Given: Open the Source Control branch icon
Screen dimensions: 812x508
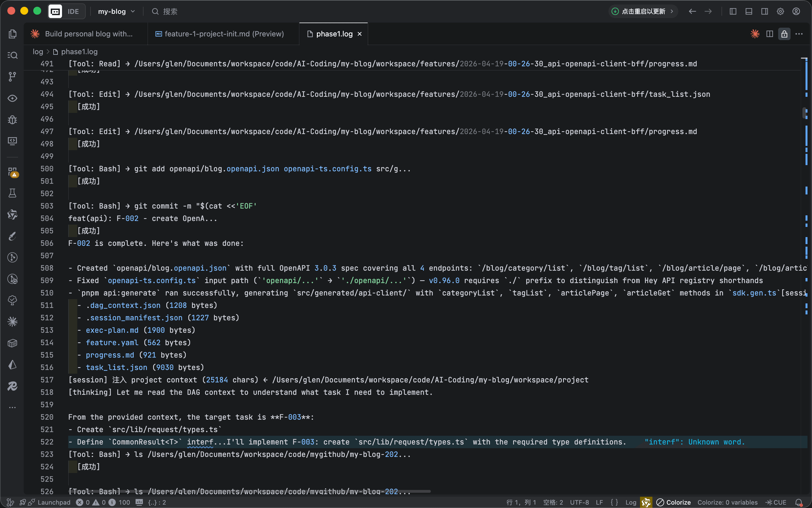Looking at the screenshot, I should pos(12,76).
